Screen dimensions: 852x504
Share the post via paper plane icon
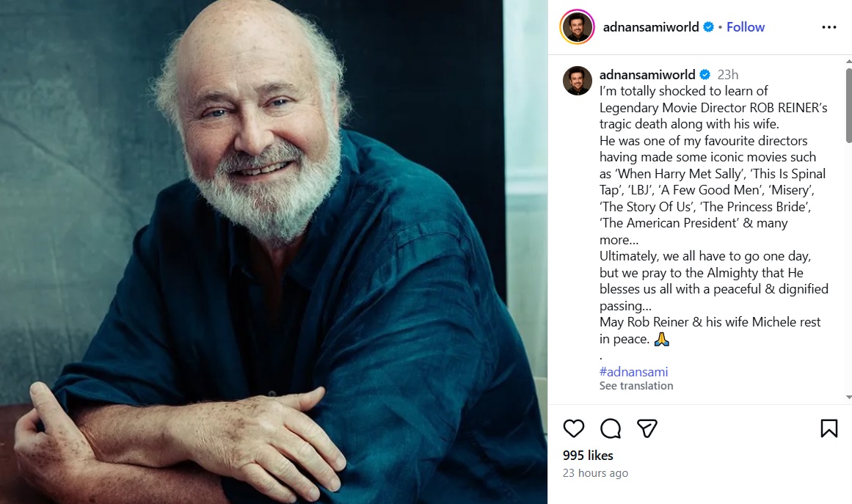tap(647, 428)
